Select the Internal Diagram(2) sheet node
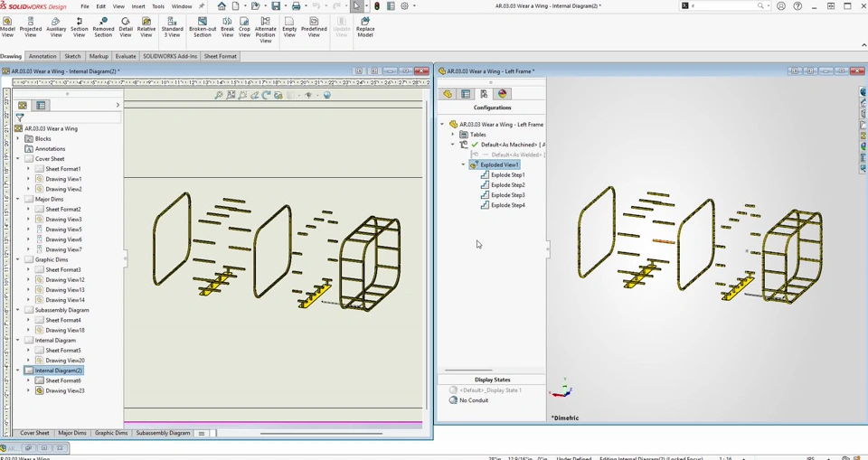The image size is (868, 460). point(53,371)
